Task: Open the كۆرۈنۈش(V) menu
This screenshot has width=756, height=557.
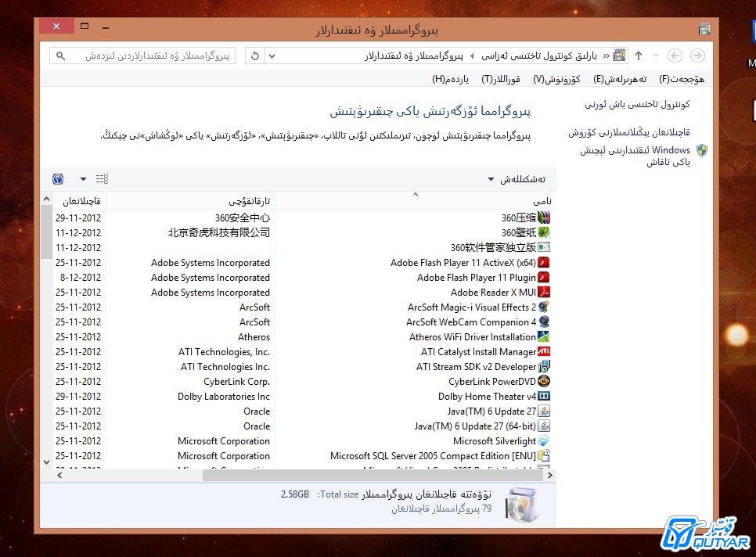Action: tap(556, 79)
